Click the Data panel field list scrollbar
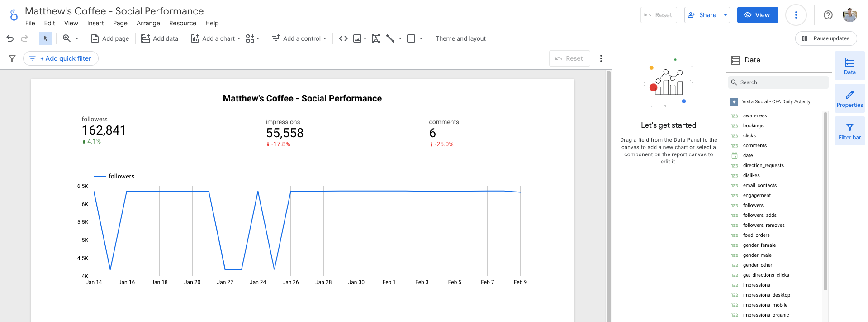 click(x=825, y=202)
